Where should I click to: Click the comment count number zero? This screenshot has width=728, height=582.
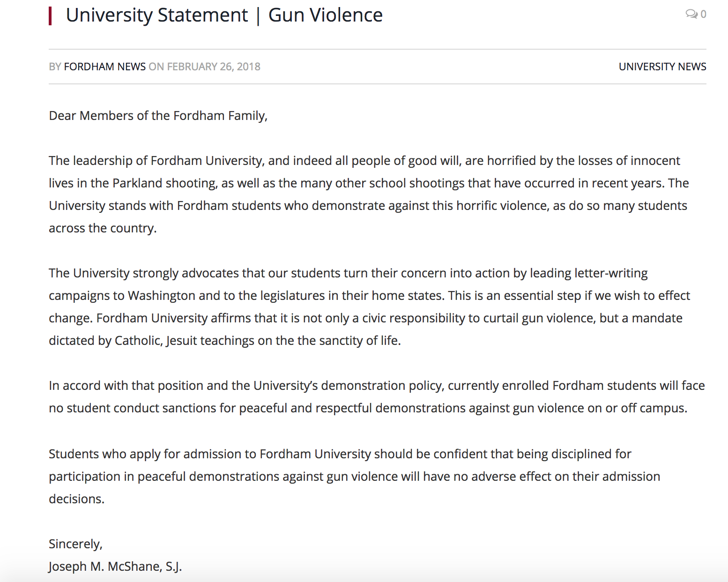pos(703,15)
